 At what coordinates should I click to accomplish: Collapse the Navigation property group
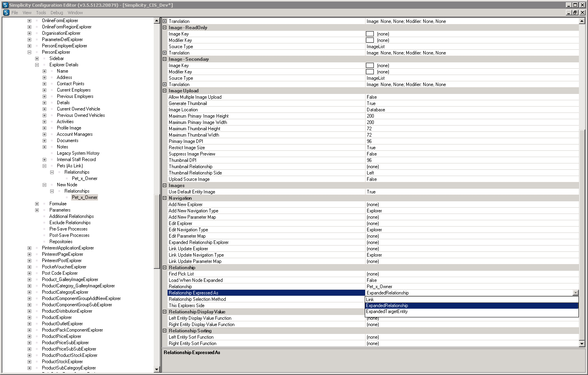point(165,198)
